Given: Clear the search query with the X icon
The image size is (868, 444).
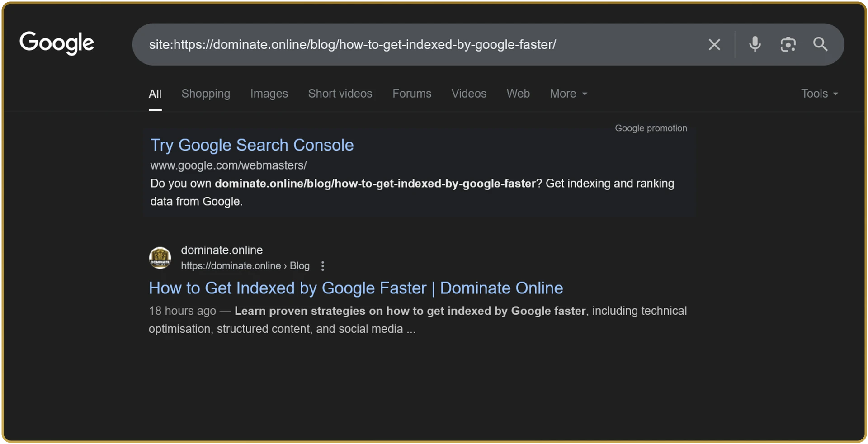Looking at the screenshot, I should pyautogui.click(x=714, y=44).
